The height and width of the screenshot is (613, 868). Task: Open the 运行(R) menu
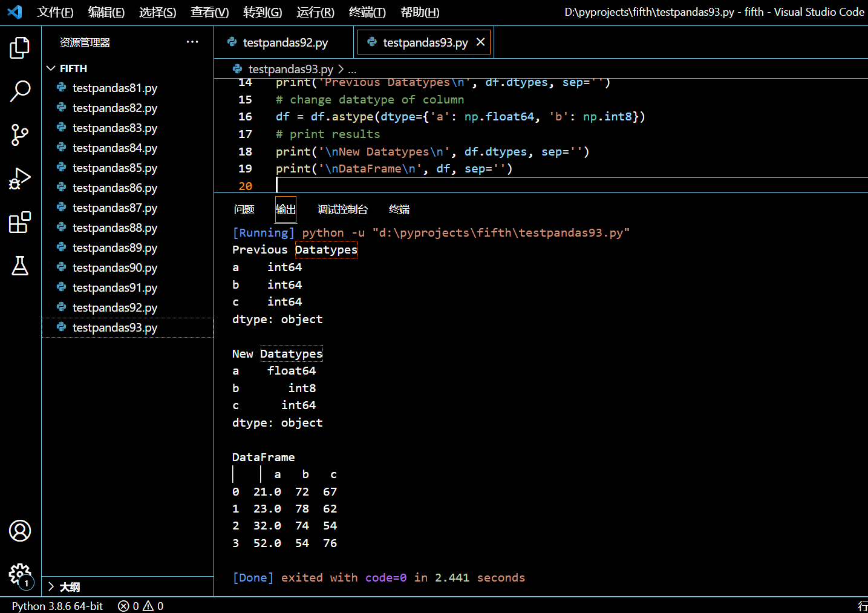coord(315,12)
